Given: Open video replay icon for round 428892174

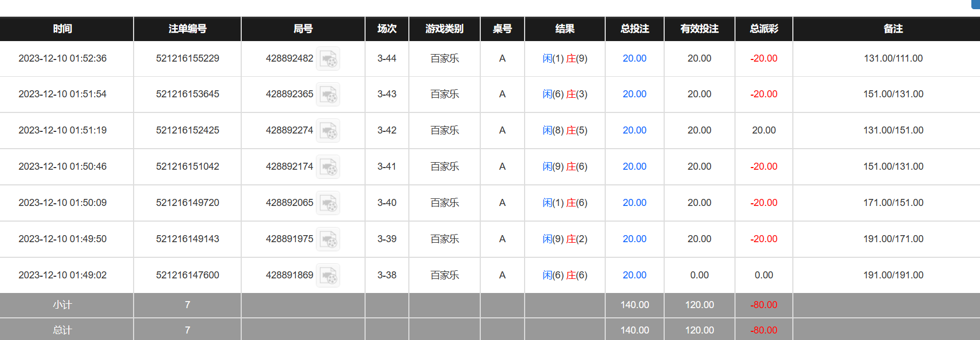Looking at the screenshot, I should coord(328,166).
